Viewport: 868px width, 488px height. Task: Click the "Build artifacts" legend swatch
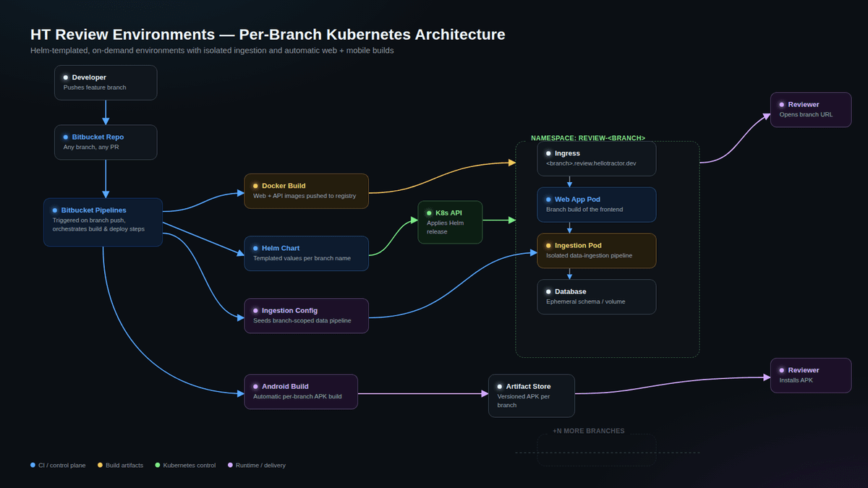pos(99,465)
